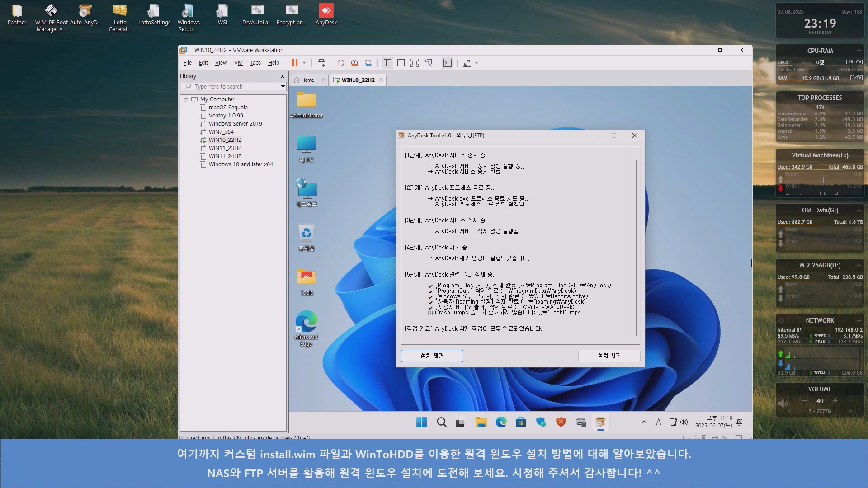The width and height of the screenshot is (868, 488).
Task: Select Windows Server 2019 VM
Action: [x=235, y=124]
